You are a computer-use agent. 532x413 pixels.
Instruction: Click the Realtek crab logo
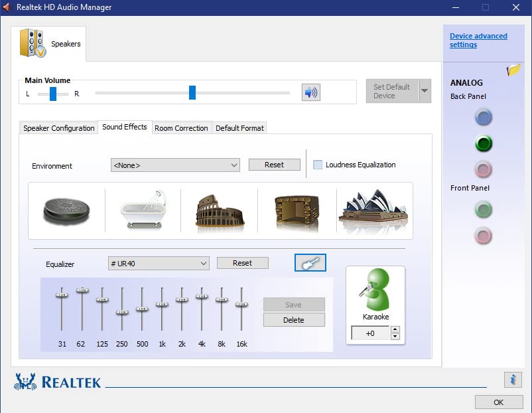pyautogui.click(x=25, y=382)
